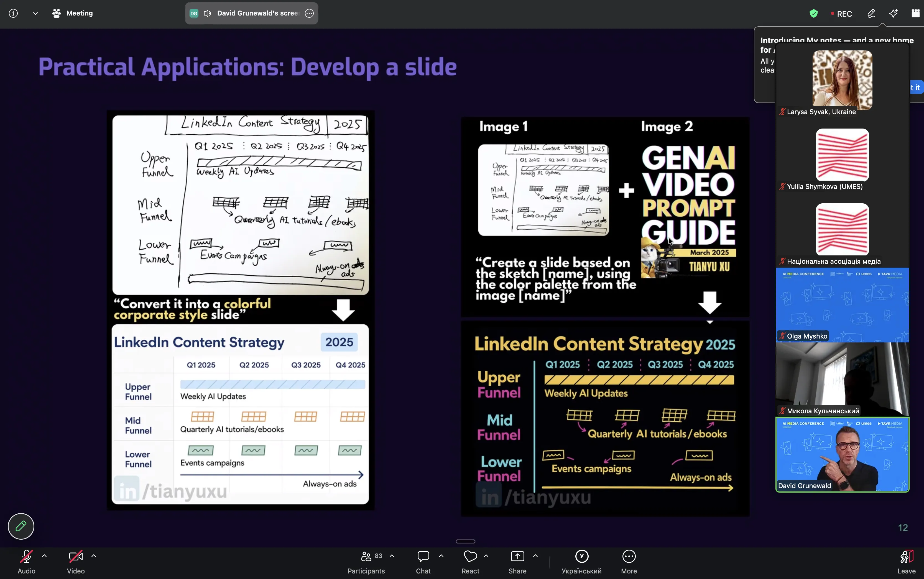Click the slide title 'Practical Applications: Develop a slide'
The image size is (924, 579).
[x=247, y=67]
